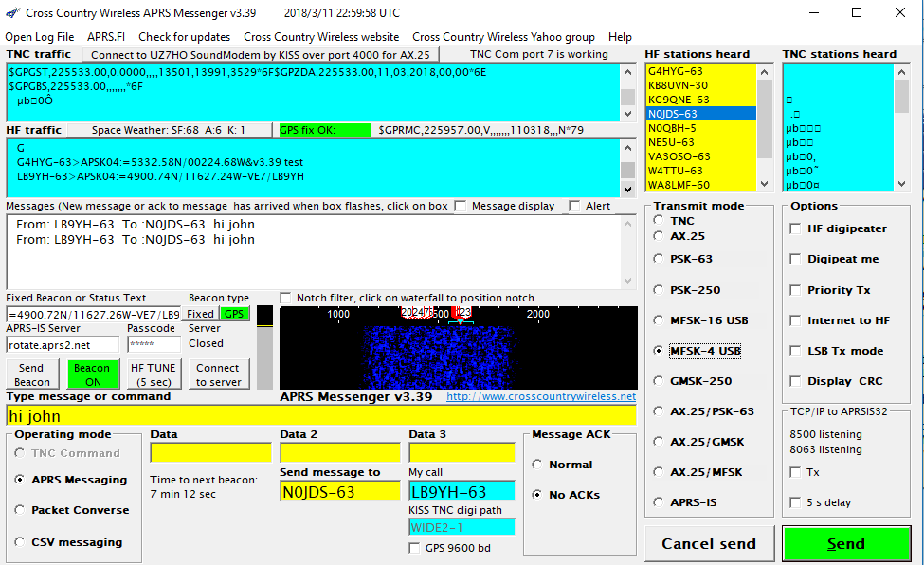Select Fixed beacon type
Image resolution: width=924 pixels, height=565 pixels.
[200, 314]
